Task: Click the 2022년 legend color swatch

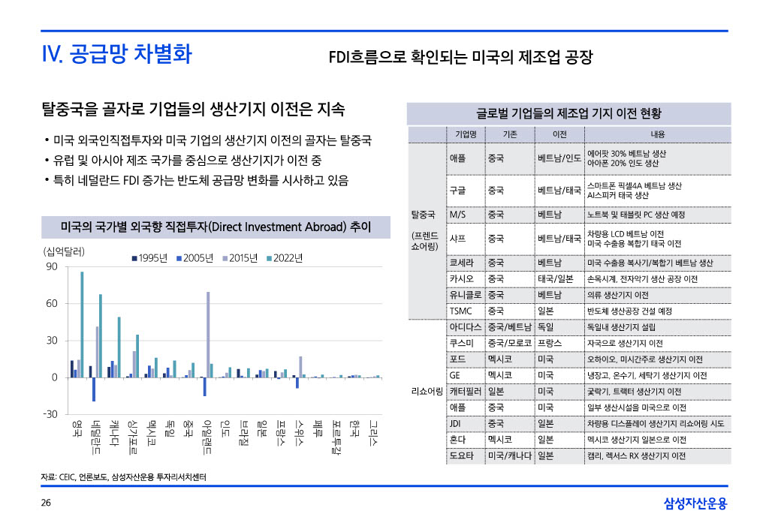Action: point(270,259)
